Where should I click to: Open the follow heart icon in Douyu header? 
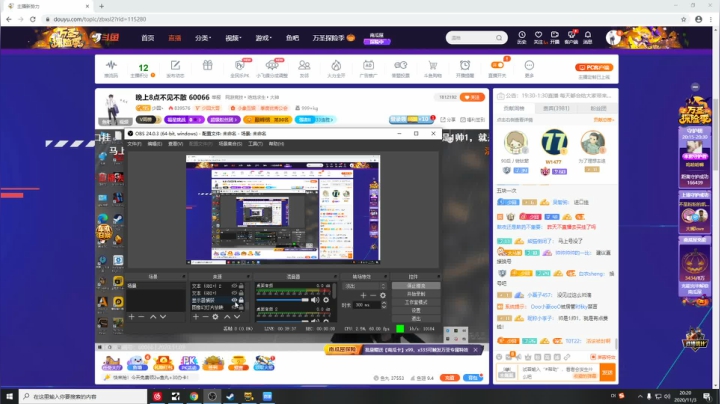click(538, 35)
